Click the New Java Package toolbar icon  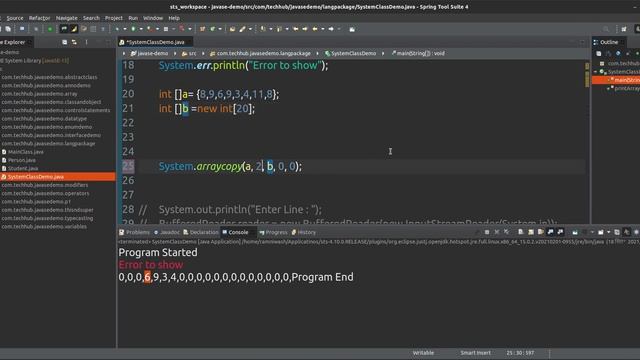click(202, 29)
